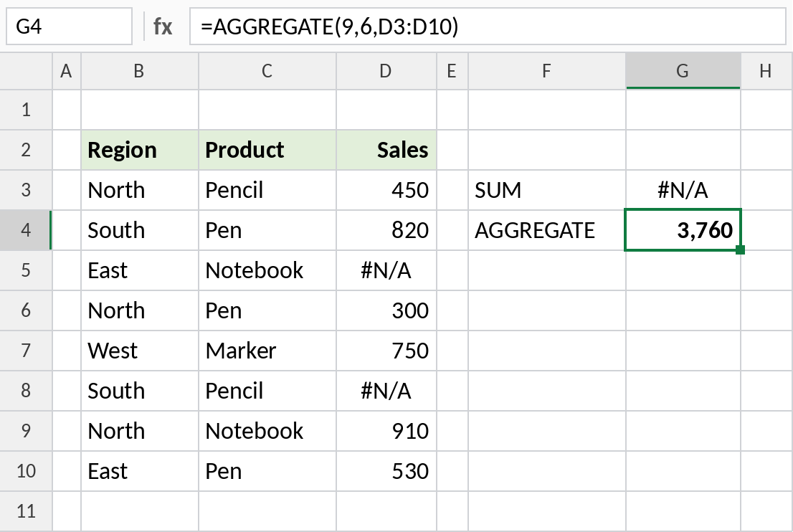Select row 3 header
The width and height of the screenshot is (793, 532).
pos(26,190)
